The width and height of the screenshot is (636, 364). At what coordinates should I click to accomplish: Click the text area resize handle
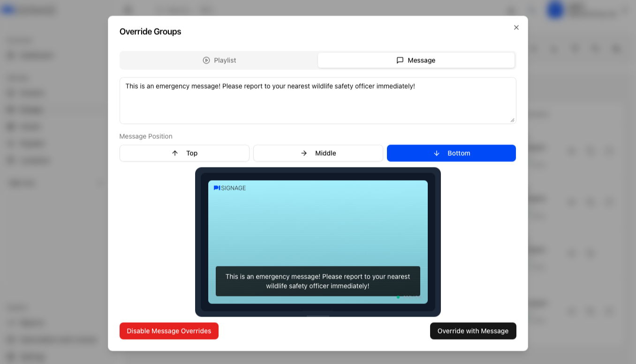pyautogui.click(x=512, y=120)
